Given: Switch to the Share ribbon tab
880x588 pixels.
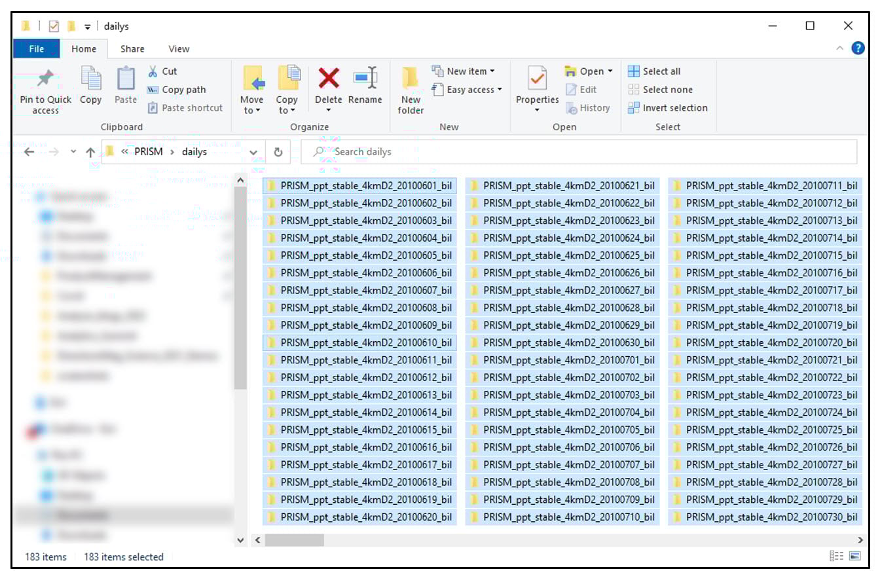Looking at the screenshot, I should [x=132, y=48].
